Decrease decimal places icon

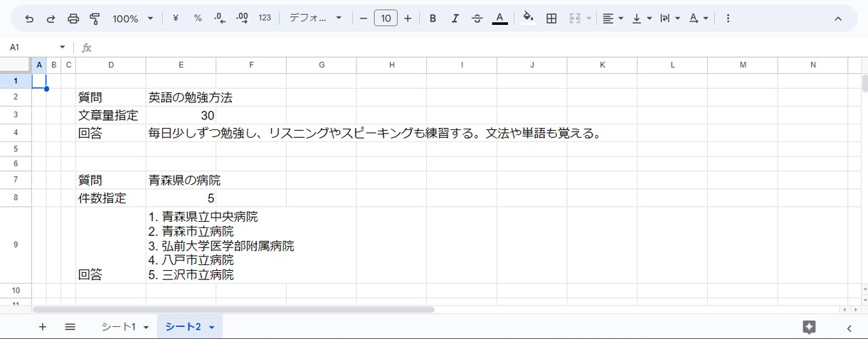(x=220, y=18)
